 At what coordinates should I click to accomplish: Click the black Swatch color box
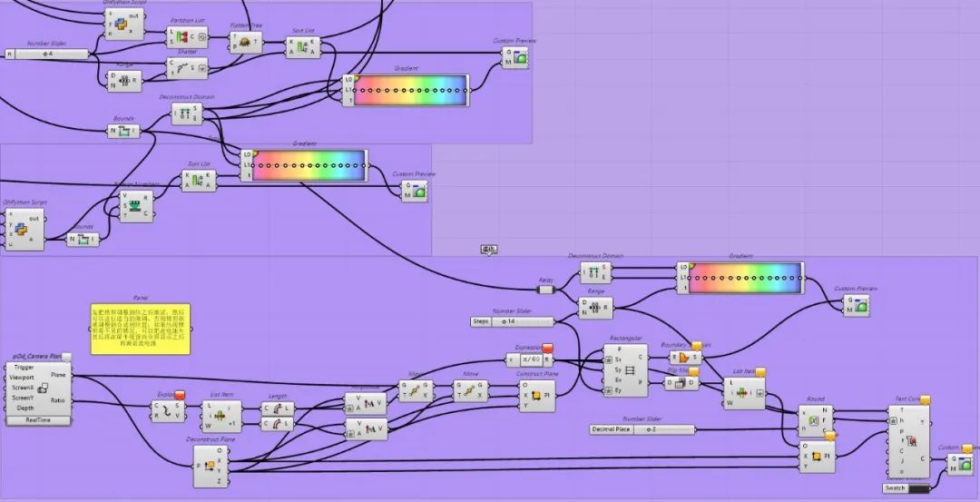[918, 488]
